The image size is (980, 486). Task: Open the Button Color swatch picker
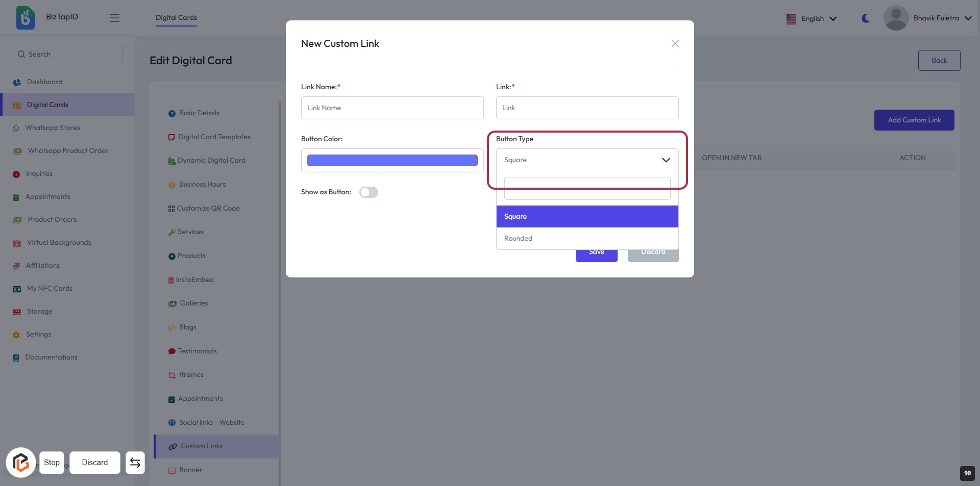[x=392, y=161]
